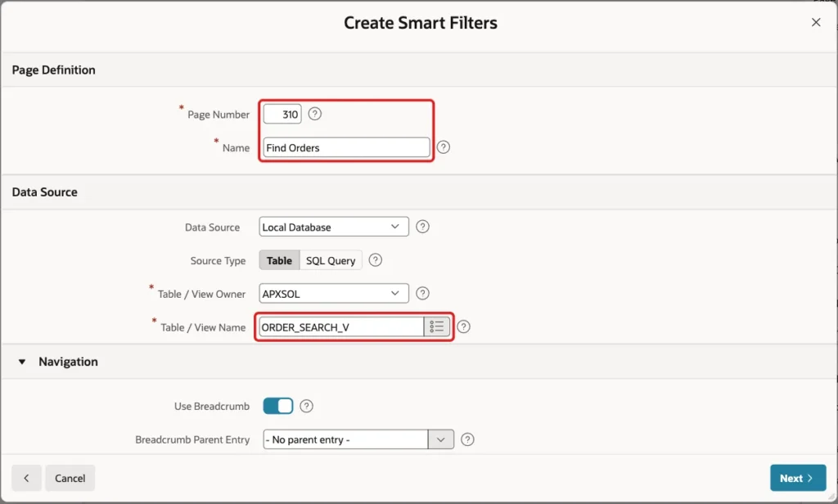The width and height of the screenshot is (838, 504).
Task: Click the Page Definition section heading
Action: click(x=53, y=70)
